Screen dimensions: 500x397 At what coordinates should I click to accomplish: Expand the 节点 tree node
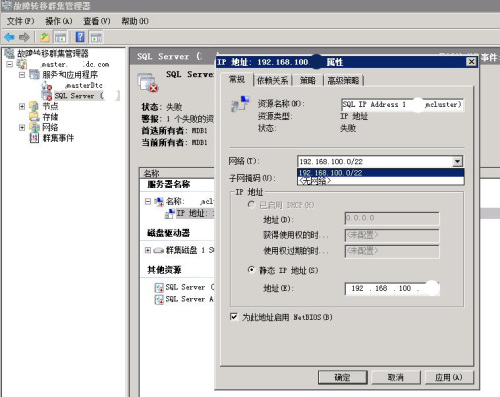[x=22, y=106]
